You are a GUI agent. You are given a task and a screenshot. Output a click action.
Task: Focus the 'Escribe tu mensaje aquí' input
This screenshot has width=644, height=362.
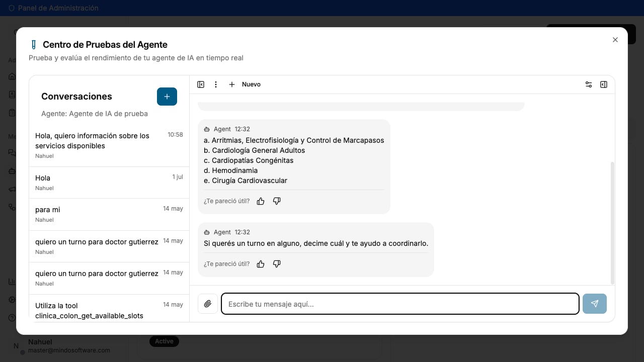[400, 304]
